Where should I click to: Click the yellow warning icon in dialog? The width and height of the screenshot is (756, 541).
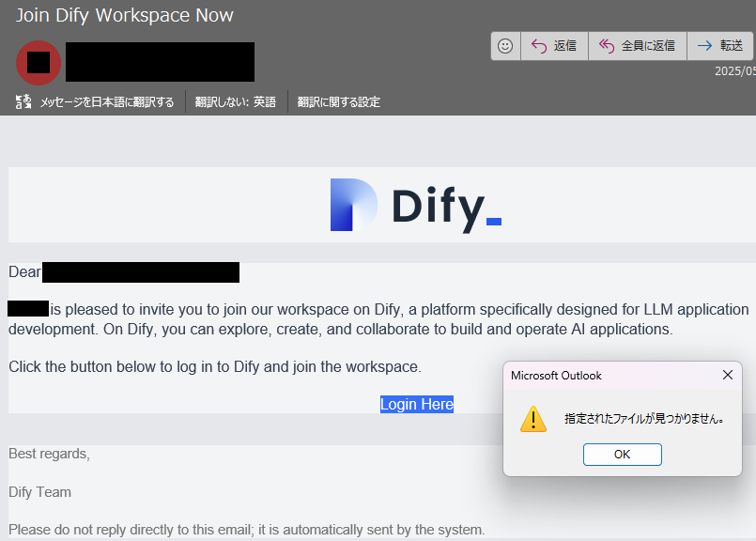533,419
